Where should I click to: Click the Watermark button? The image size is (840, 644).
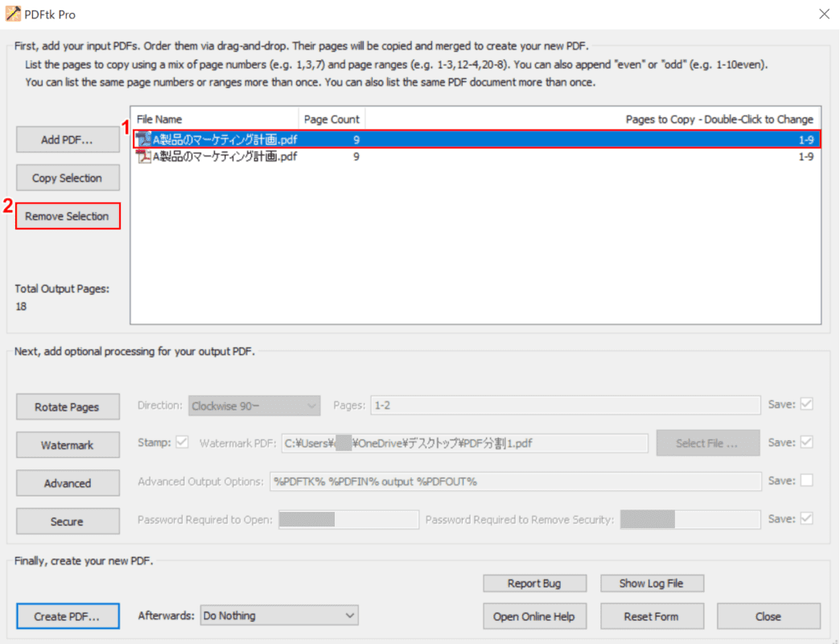[x=68, y=445]
